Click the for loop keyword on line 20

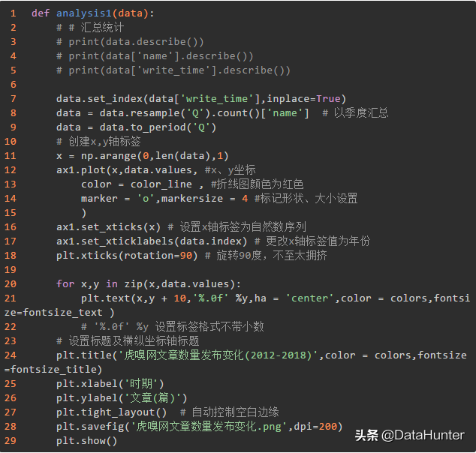pyautogui.click(x=65, y=283)
